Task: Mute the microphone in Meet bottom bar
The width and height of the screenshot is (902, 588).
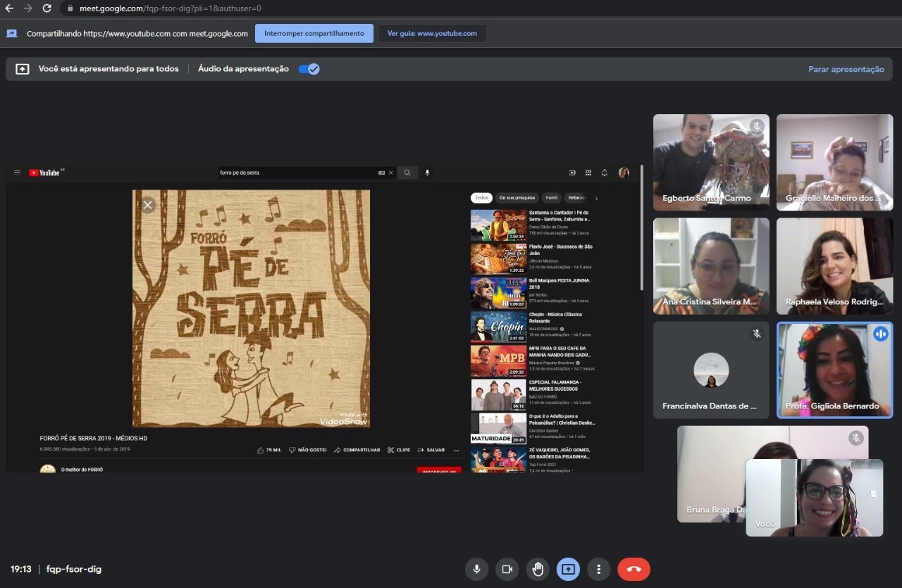Action: point(476,569)
